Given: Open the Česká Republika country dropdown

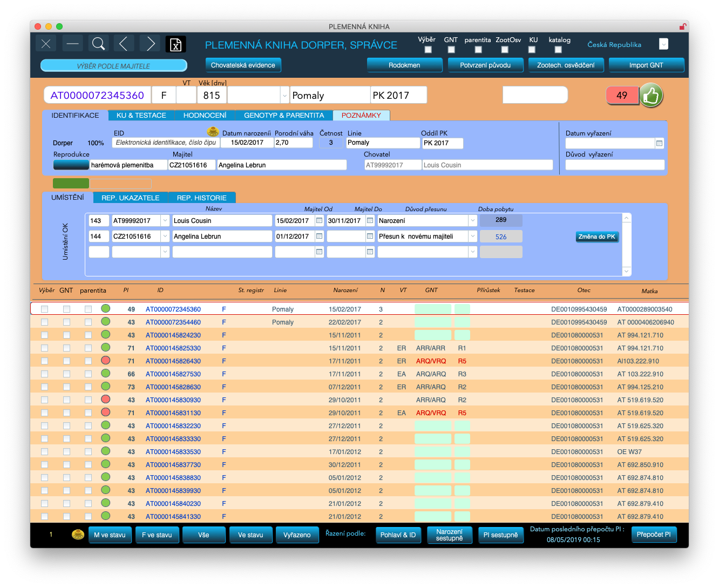Looking at the screenshot, I should (x=663, y=44).
